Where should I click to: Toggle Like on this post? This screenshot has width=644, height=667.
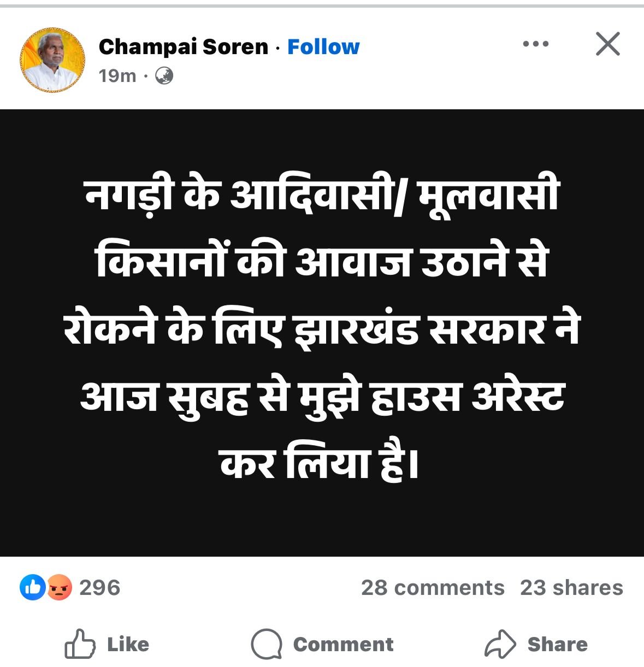coord(107,644)
